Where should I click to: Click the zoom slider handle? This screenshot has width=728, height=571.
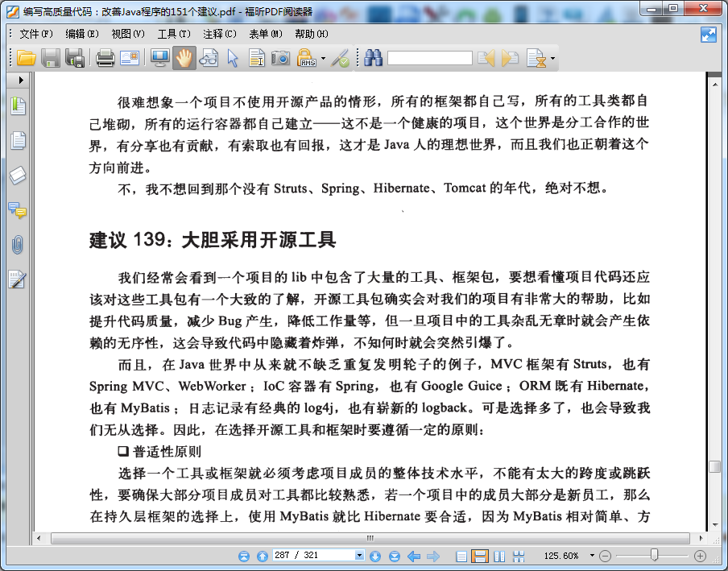[x=654, y=555]
